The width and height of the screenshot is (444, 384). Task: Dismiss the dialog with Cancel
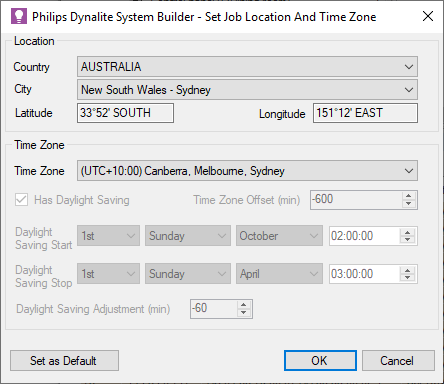pyautogui.click(x=398, y=360)
